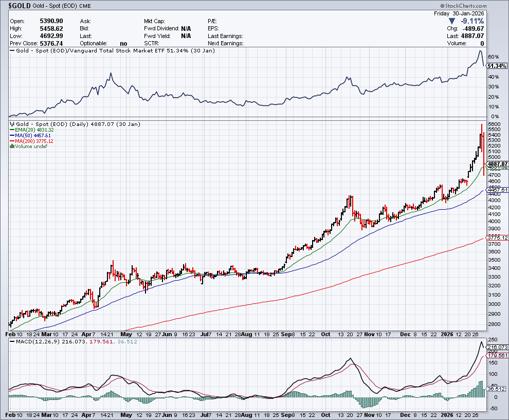This screenshot has height=420, width=509.
Task: Click the blue MA(50) legend line marker
Action: pyautogui.click(x=12, y=136)
